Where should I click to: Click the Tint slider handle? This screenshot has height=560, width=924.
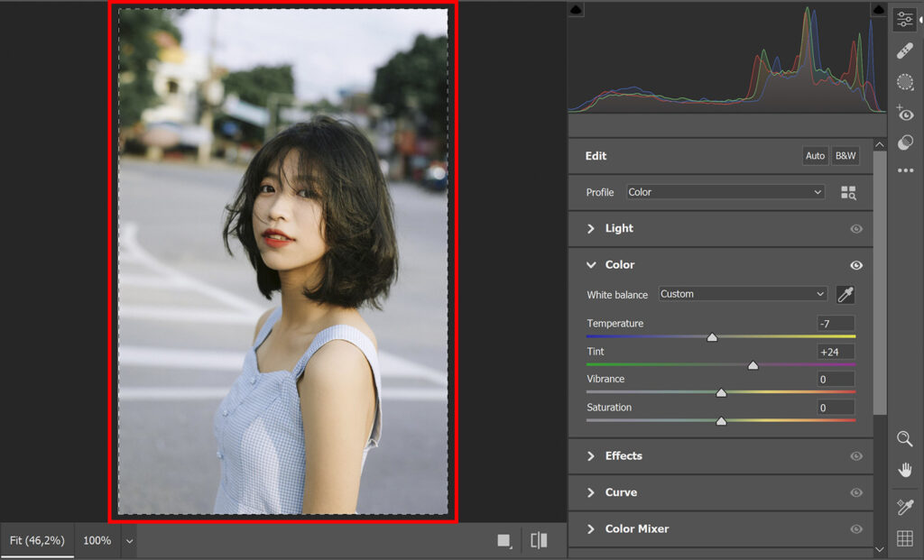point(753,365)
